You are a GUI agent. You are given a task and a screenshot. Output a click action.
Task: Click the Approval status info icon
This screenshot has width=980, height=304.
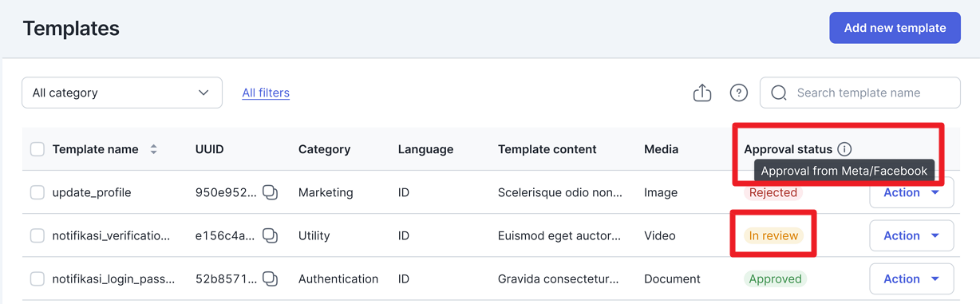click(x=844, y=149)
